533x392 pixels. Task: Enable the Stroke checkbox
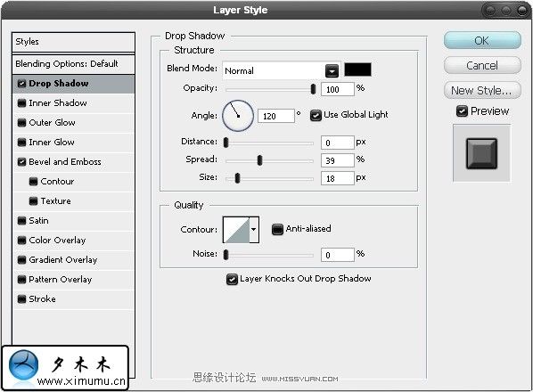point(21,299)
